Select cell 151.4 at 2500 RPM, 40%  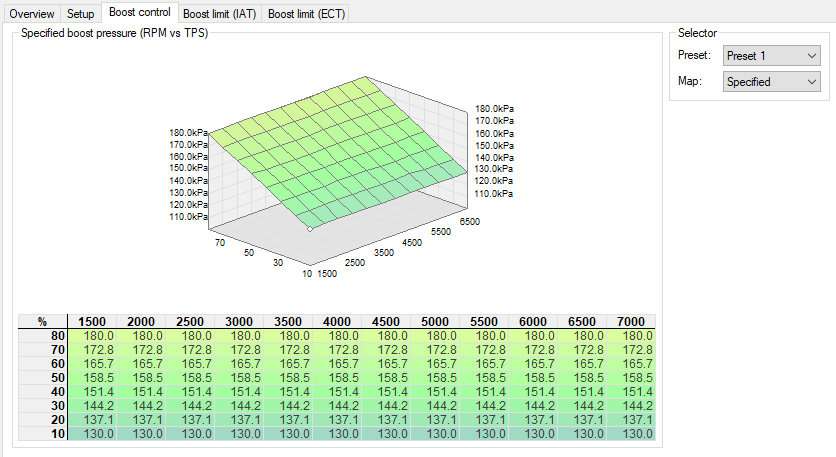coord(190,392)
